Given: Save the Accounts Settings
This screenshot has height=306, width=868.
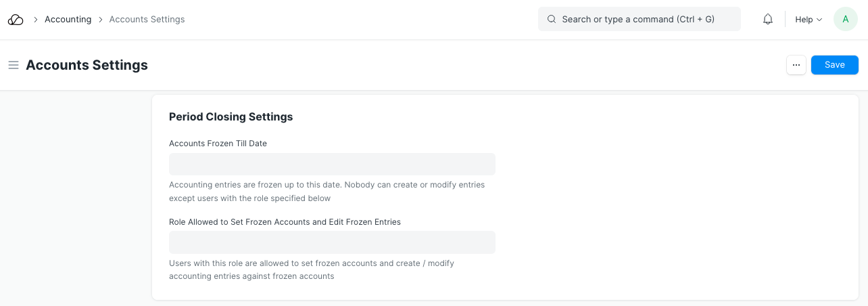Looking at the screenshot, I should pyautogui.click(x=834, y=65).
